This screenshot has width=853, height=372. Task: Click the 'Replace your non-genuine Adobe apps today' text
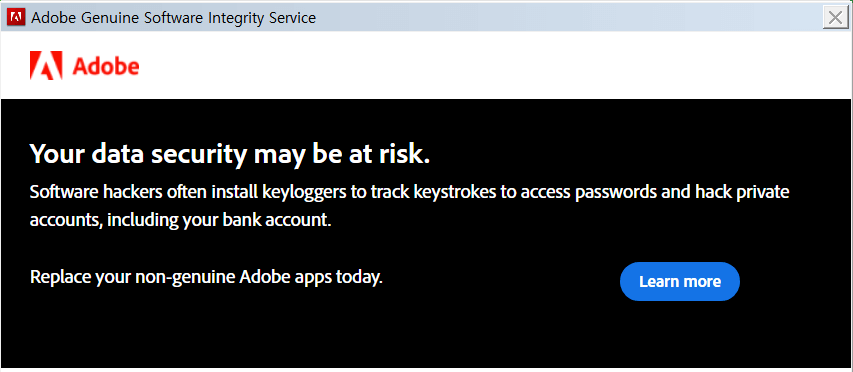[207, 277]
